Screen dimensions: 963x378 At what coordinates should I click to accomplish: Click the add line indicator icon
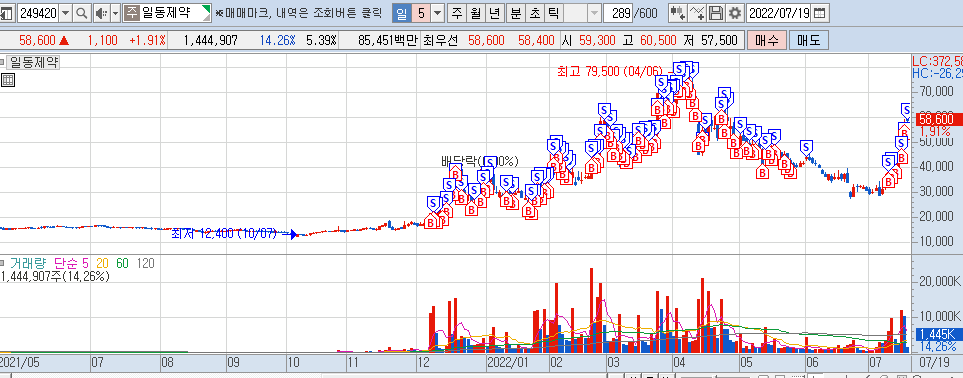(x=698, y=12)
